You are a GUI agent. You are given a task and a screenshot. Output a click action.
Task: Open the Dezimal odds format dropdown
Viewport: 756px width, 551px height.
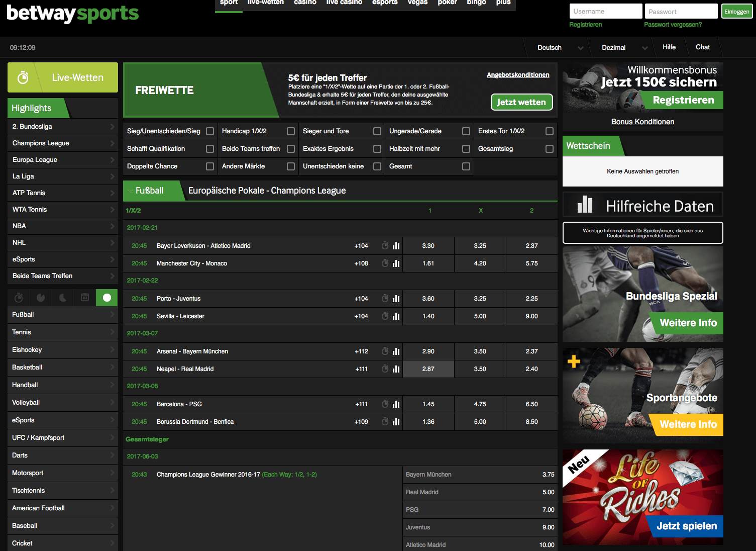(624, 48)
